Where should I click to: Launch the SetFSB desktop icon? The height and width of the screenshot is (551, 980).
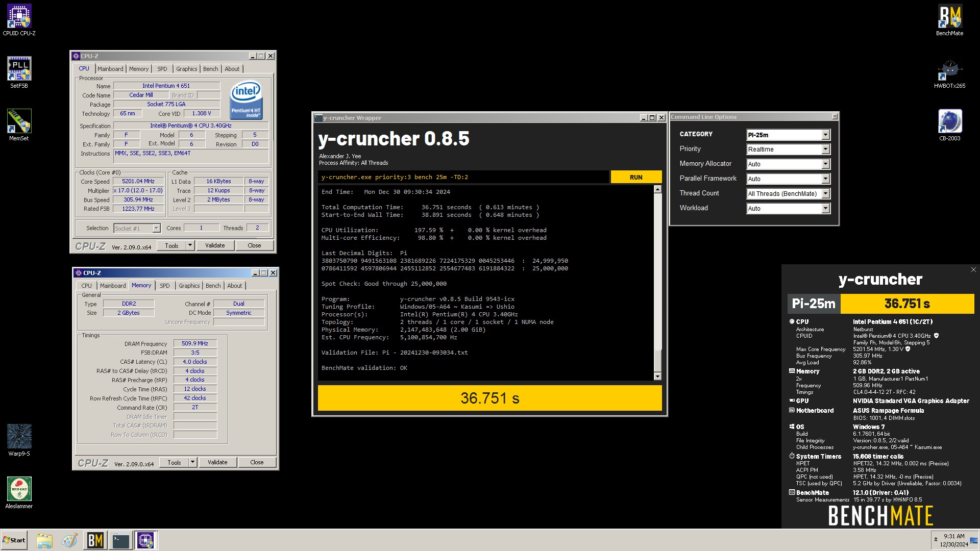point(19,72)
